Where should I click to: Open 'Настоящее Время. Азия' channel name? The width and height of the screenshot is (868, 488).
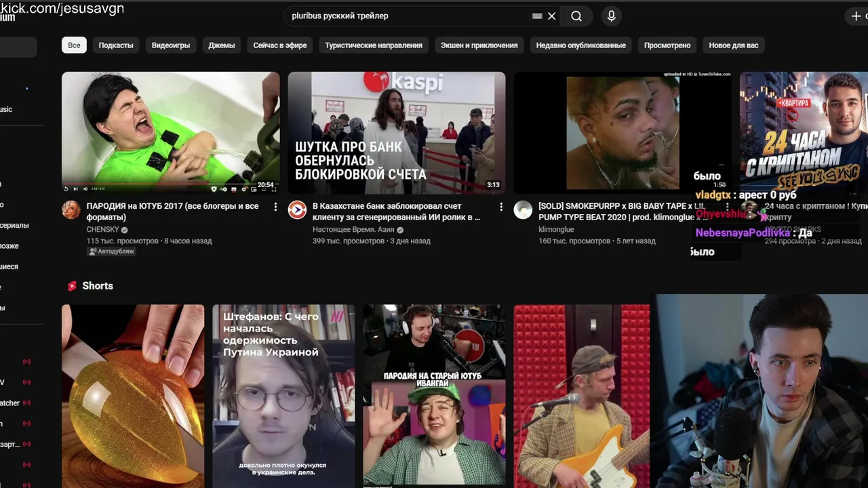coord(353,230)
